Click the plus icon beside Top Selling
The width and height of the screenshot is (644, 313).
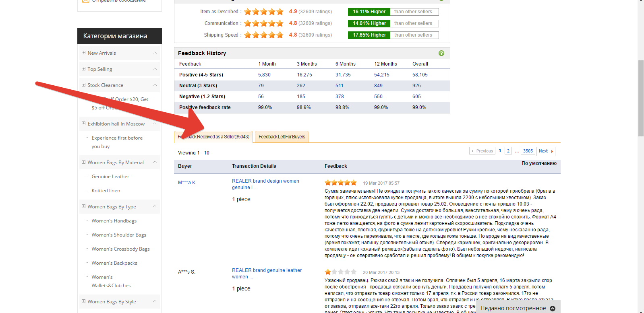[x=83, y=69]
